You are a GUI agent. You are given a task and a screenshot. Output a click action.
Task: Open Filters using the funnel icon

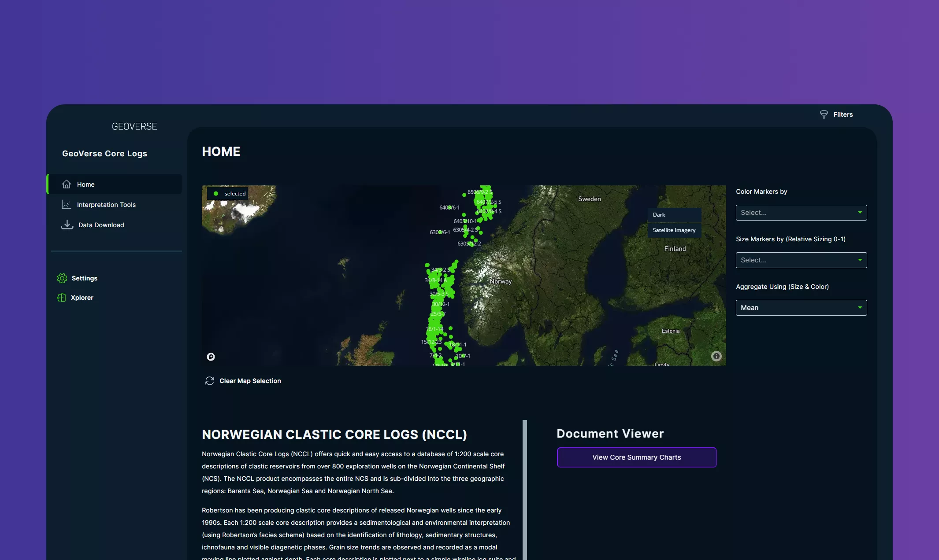point(824,114)
